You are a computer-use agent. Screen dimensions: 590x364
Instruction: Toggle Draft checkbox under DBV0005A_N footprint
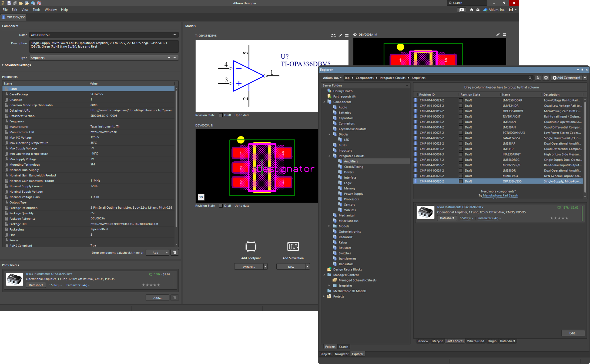(x=221, y=206)
